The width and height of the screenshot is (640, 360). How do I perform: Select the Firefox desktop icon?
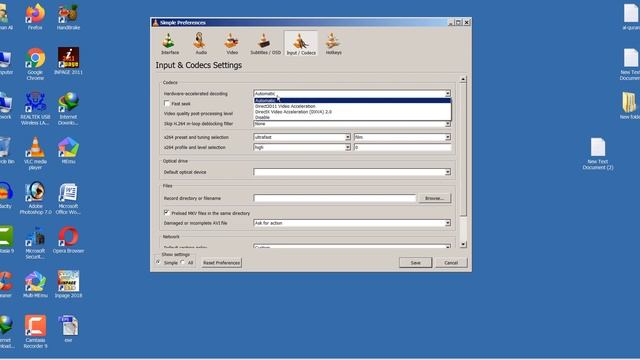coord(35,17)
